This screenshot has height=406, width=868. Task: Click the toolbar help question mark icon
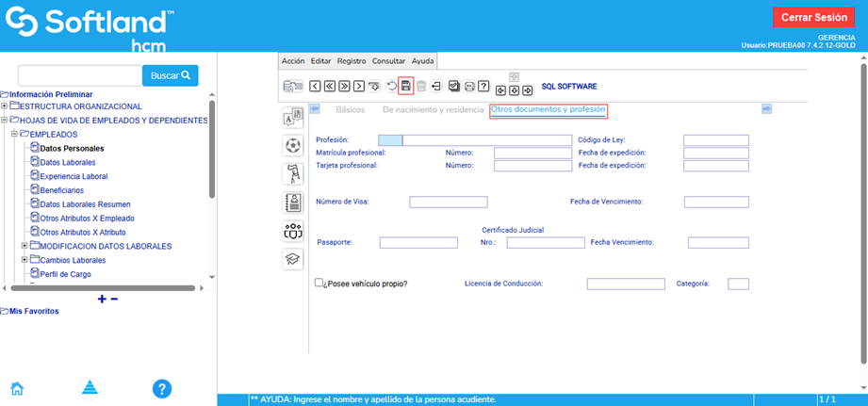pyautogui.click(x=483, y=86)
